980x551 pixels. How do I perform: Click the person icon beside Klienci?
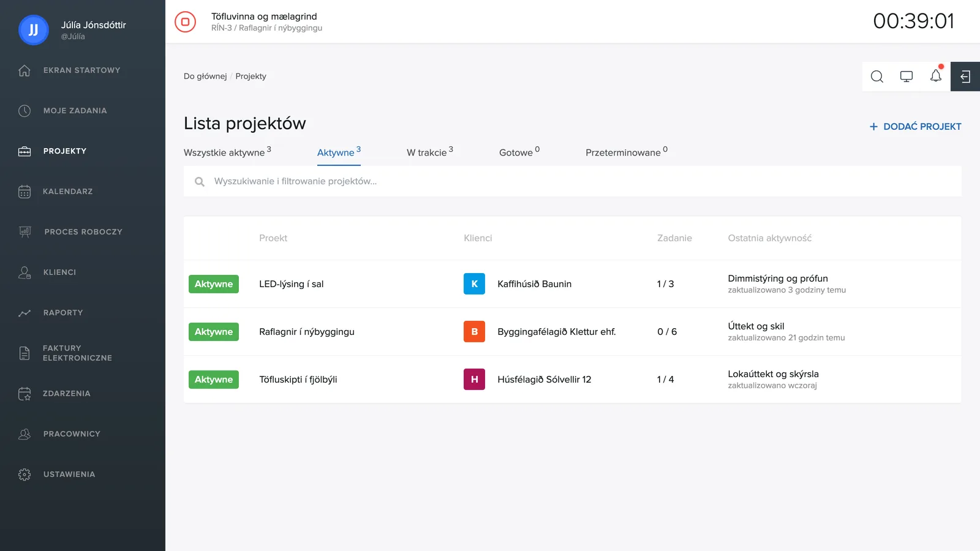click(x=24, y=272)
